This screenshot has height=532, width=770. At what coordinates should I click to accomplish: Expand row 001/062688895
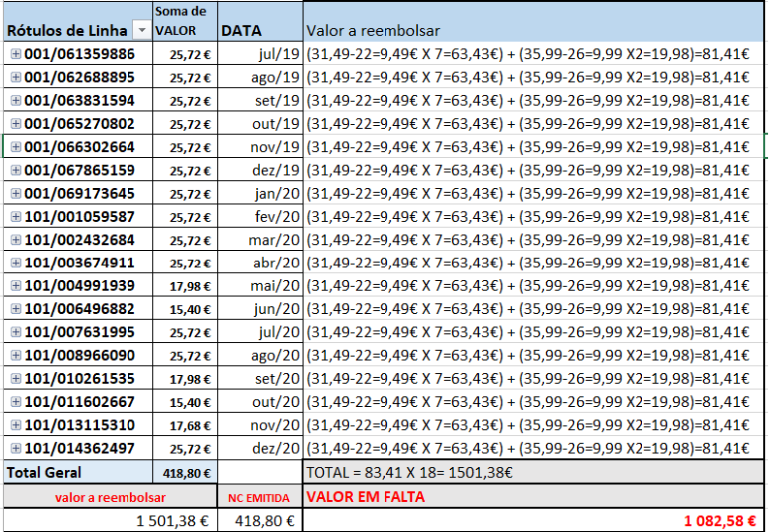click(16, 78)
